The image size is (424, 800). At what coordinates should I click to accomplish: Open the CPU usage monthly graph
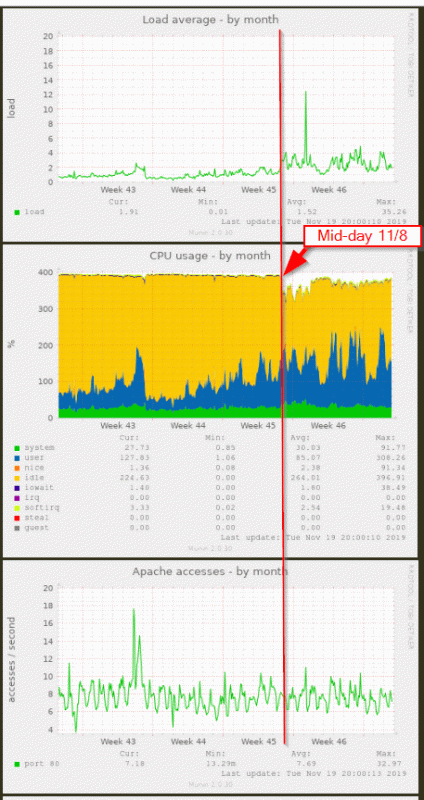211,401
